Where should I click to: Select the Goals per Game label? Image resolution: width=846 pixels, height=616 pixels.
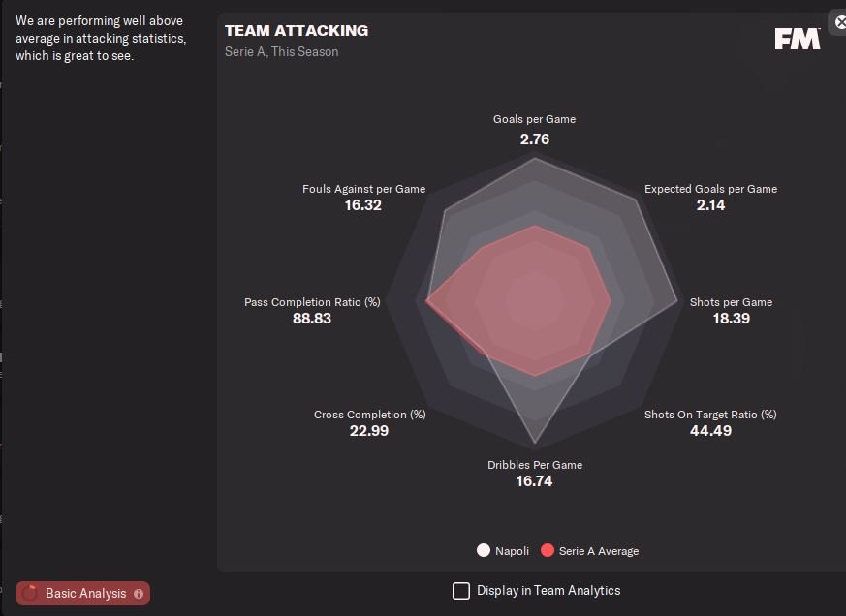pyautogui.click(x=534, y=119)
